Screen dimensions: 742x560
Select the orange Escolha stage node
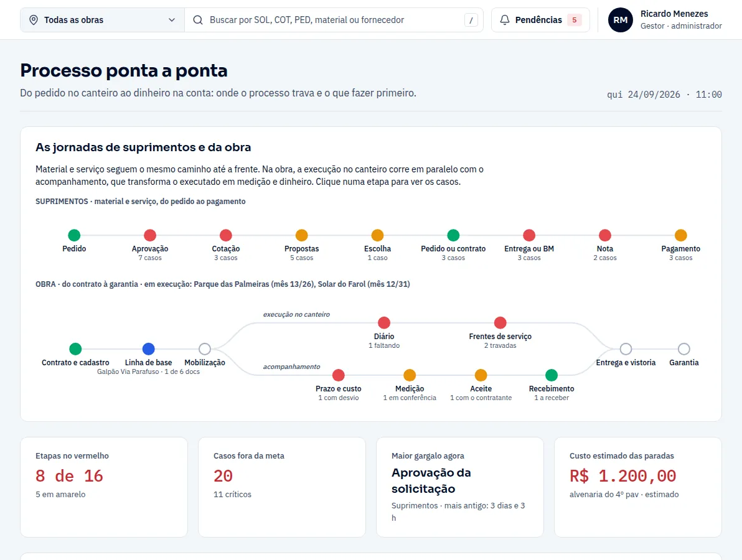point(378,235)
